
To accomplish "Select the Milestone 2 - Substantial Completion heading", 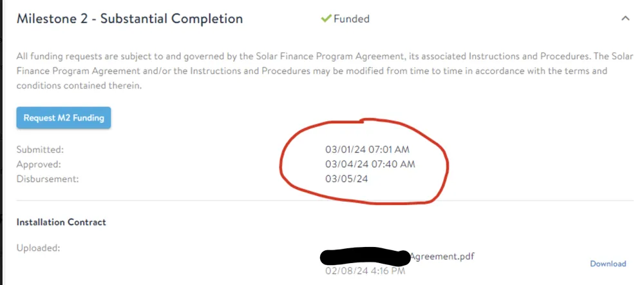I will [129, 19].
